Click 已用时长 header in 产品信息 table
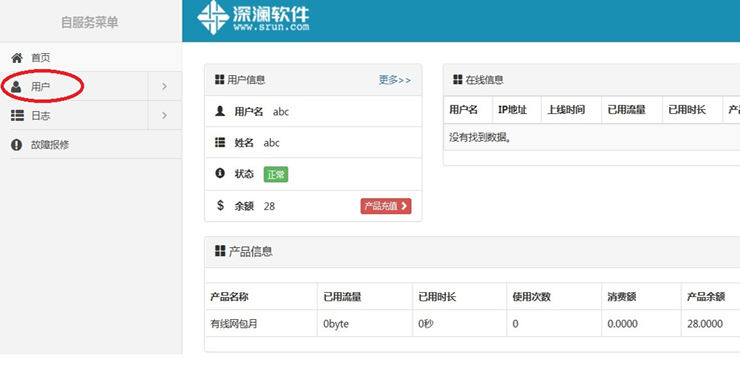 point(437,297)
